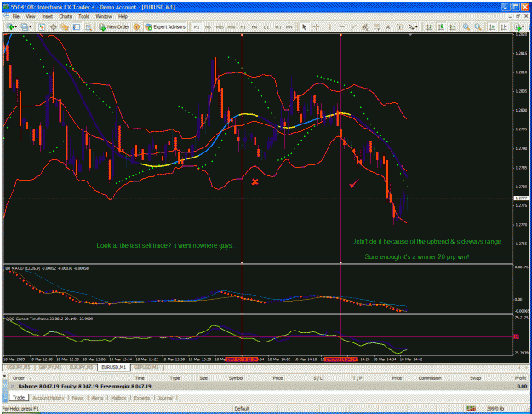
Task: Switch to the GBPJPY,M5 chart tab
Action: [50, 367]
